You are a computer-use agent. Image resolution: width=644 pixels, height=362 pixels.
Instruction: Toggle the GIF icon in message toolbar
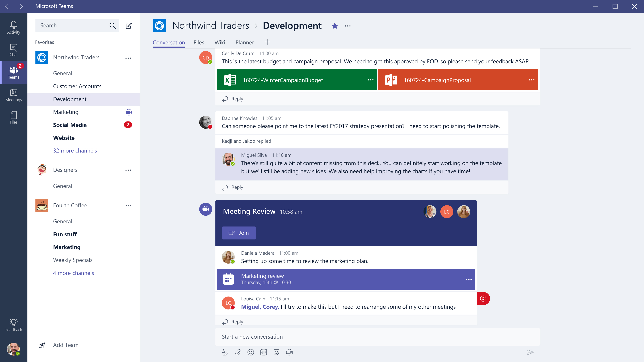tap(264, 352)
